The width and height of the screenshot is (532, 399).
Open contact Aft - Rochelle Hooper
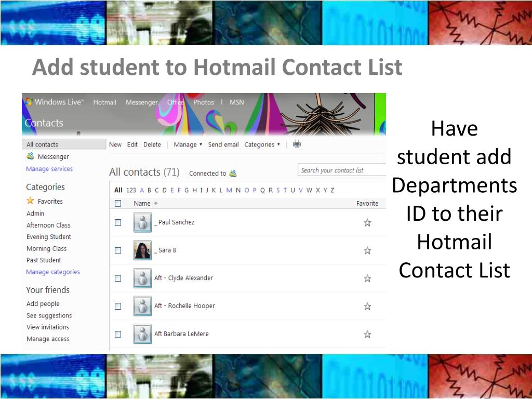(184, 305)
